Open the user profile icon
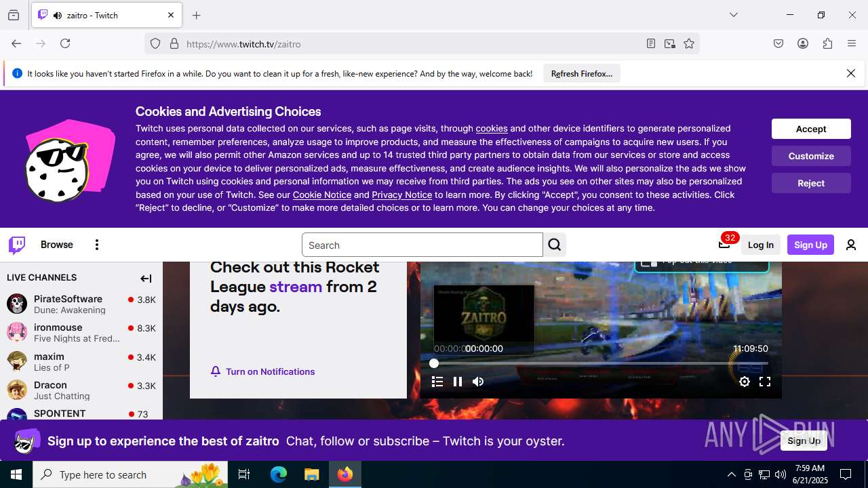Image resolution: width=868 pixels, height=488 pixels. coord(851,245)
